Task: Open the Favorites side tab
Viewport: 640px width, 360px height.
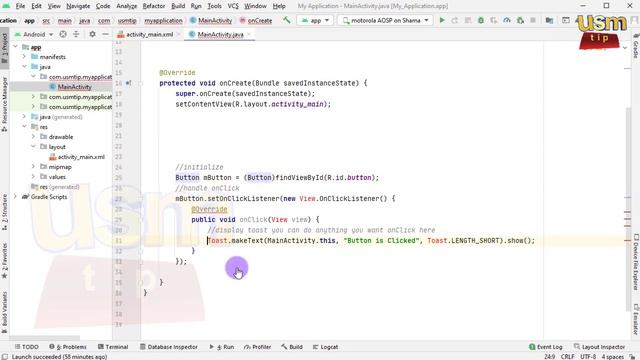Action: point(4,261)
